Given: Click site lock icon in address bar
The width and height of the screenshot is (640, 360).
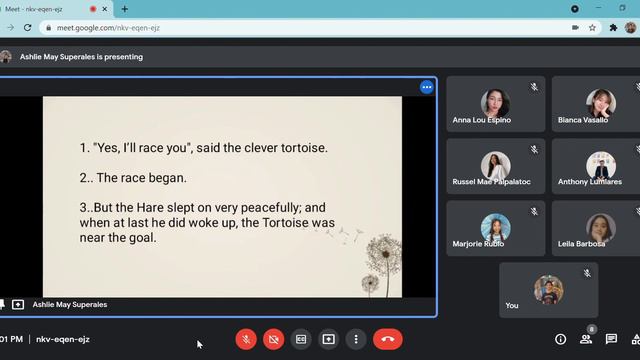Looking at the screenshot, I should click(x=49, y=28).
